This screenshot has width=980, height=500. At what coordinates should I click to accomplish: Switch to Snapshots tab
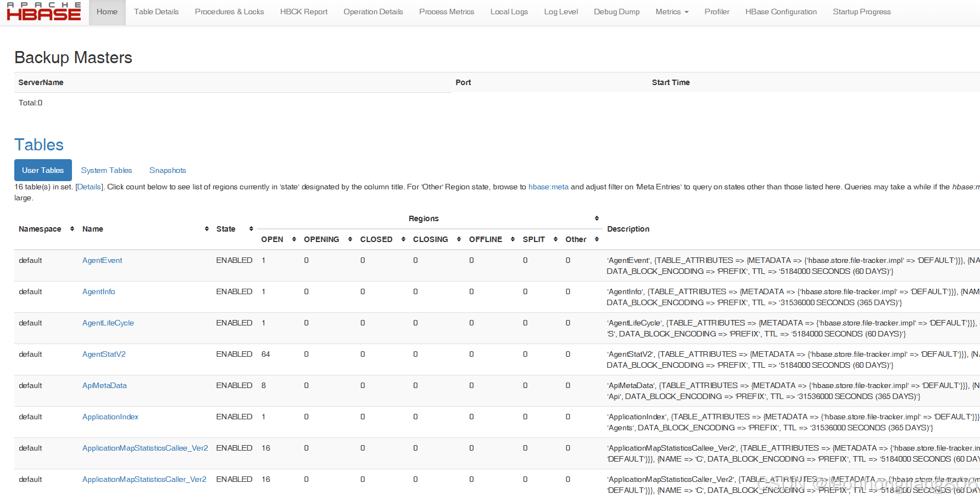168,170
